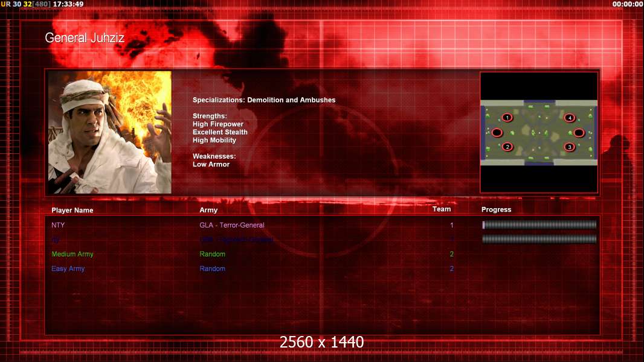Click team number 2 for Easy Army
Viewport: 644px width, 362px height.
(451, 268)
